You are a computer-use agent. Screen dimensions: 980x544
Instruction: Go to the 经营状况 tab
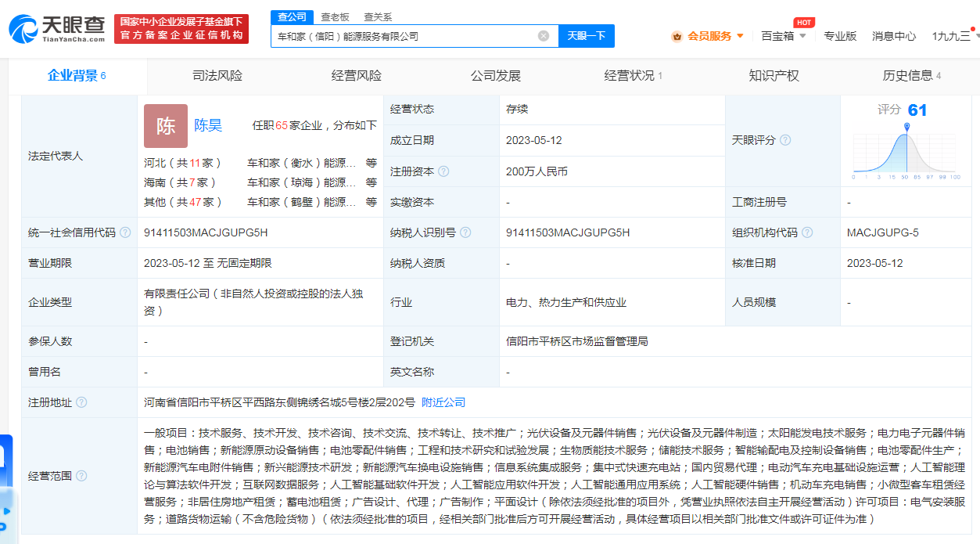click(x=634, y=76)
